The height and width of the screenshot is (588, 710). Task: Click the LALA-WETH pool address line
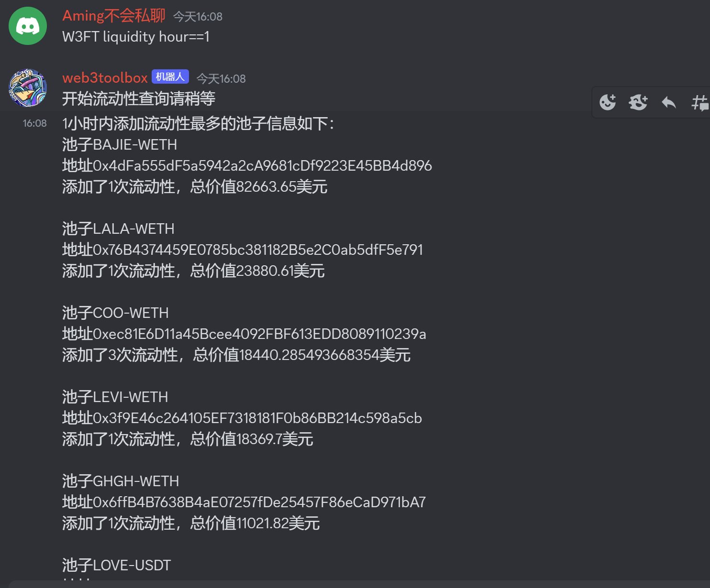click(x=243, y=250)
